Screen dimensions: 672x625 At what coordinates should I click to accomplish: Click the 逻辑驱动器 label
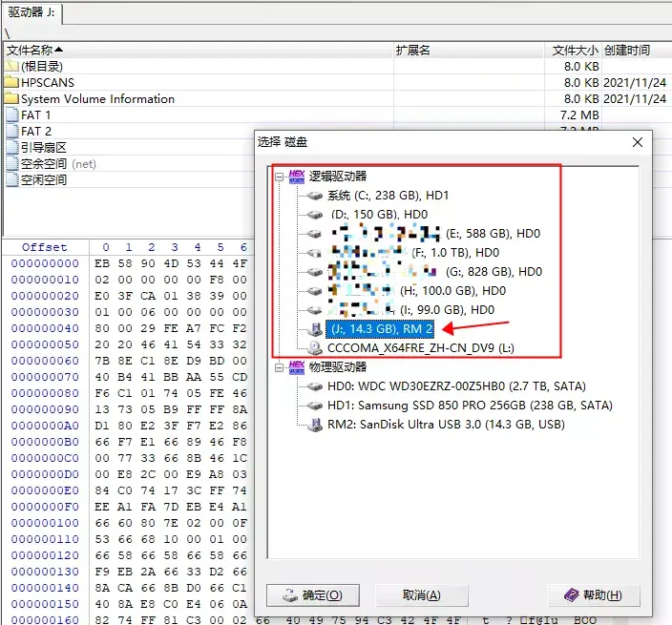[x=338, y=177]
